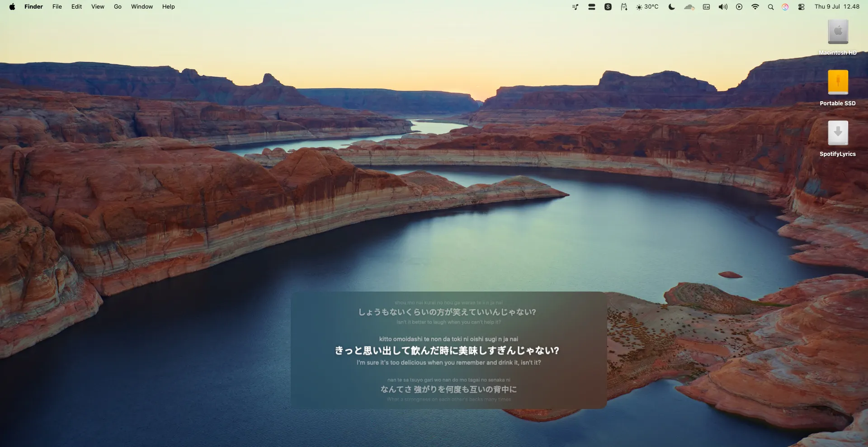Open the Go menu
The width and height of the screenshot is (868, 447).
118,7
